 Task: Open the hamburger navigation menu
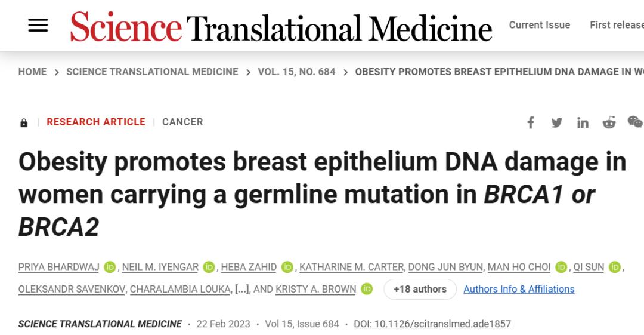[x=38, y=25]
